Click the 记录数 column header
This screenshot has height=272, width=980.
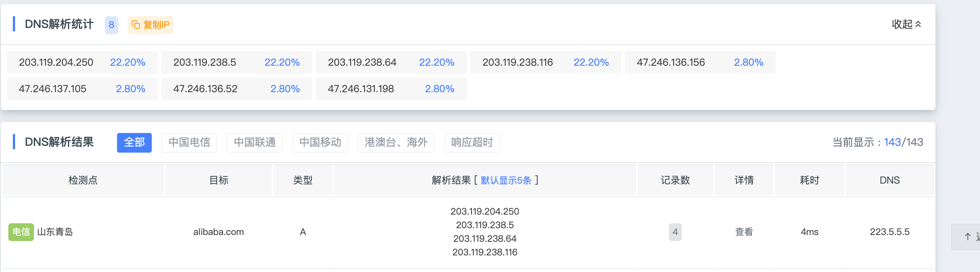coord(675,180)
